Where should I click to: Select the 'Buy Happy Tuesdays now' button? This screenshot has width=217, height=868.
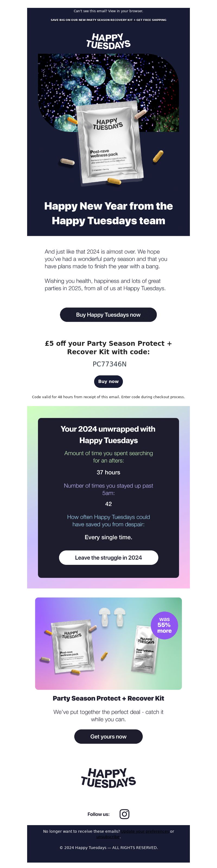108,314
